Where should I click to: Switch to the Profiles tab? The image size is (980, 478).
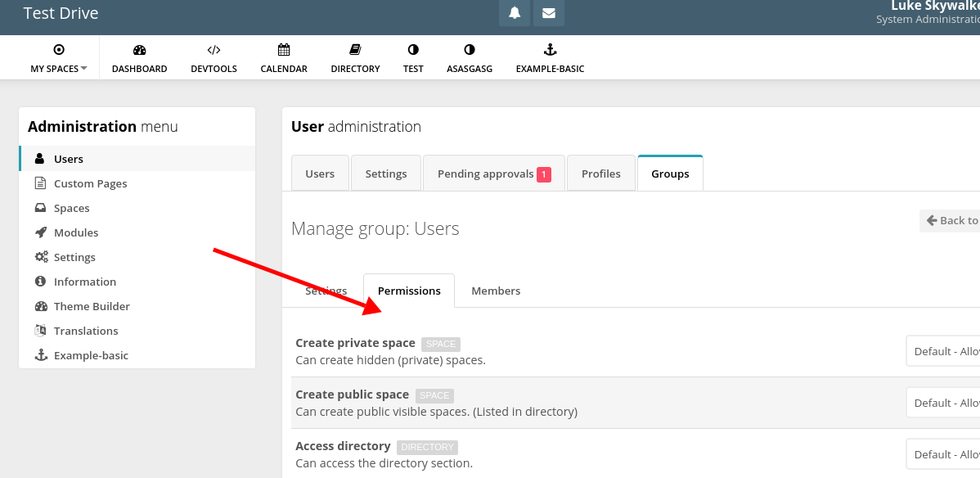(x=600, y=173)
